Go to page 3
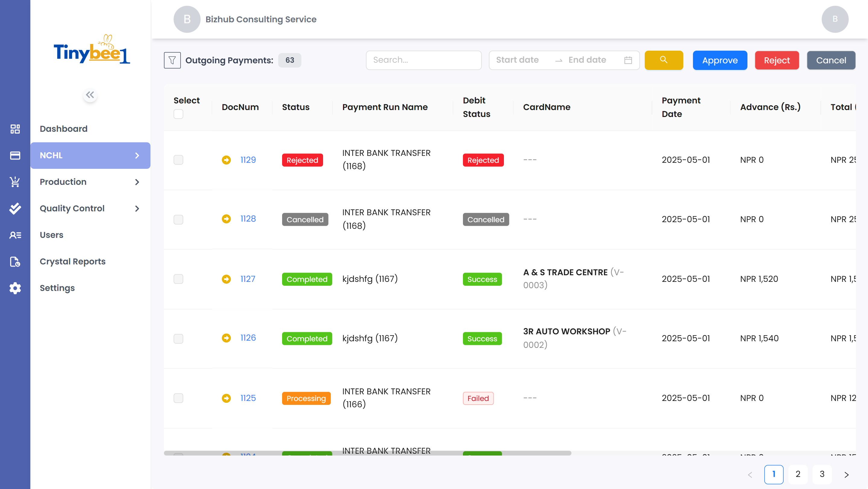Viewport: 868px width, 489px height. (x=822, y=475)
